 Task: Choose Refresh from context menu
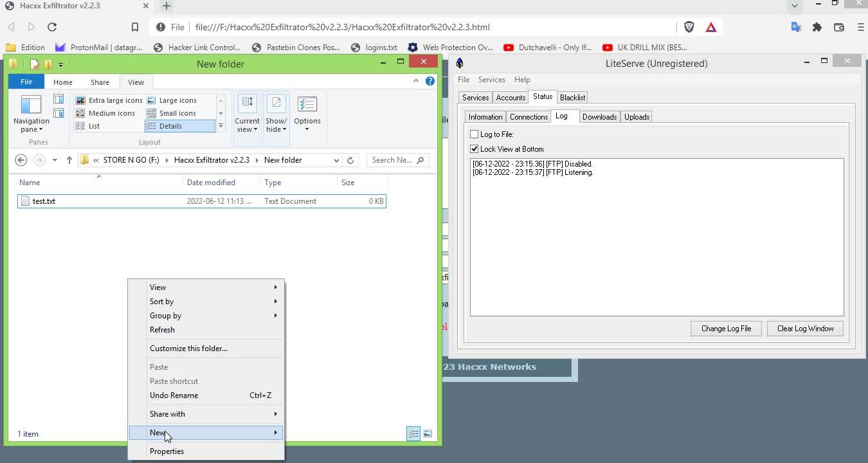tap(206, 330)
